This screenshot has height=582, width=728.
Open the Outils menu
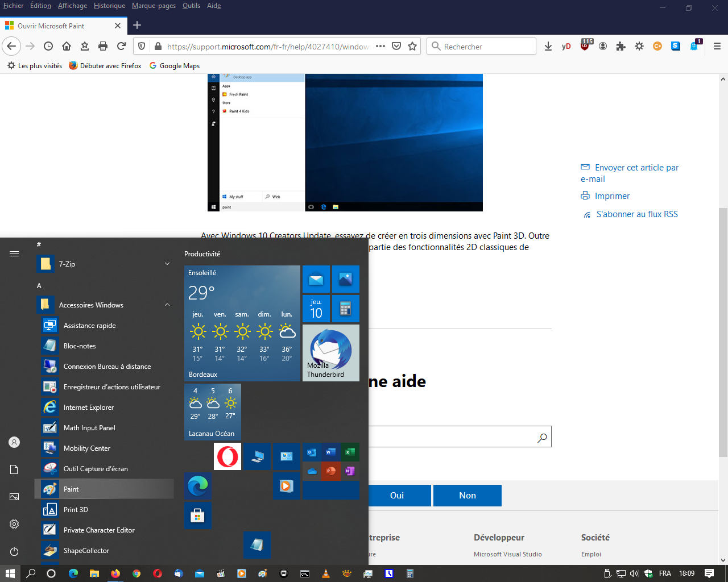click(x=192, y=6)
